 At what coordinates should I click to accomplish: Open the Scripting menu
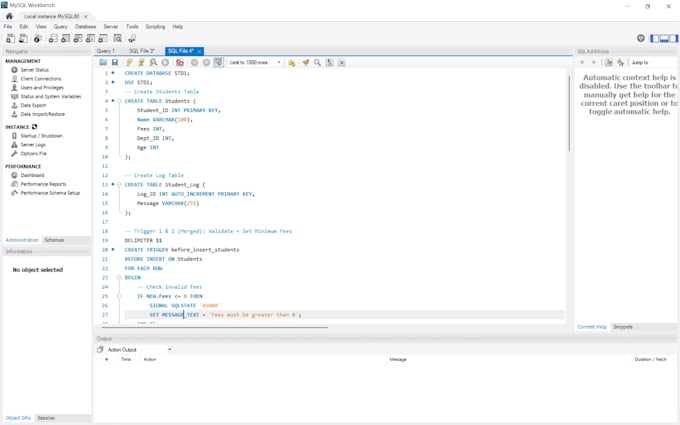tap(155, 26)
